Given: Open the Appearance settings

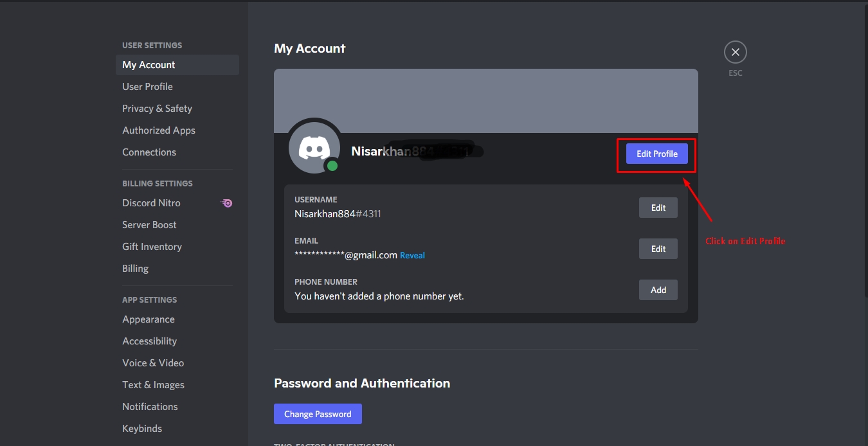Looking at the screenshot, I should [x=148, y=319].
